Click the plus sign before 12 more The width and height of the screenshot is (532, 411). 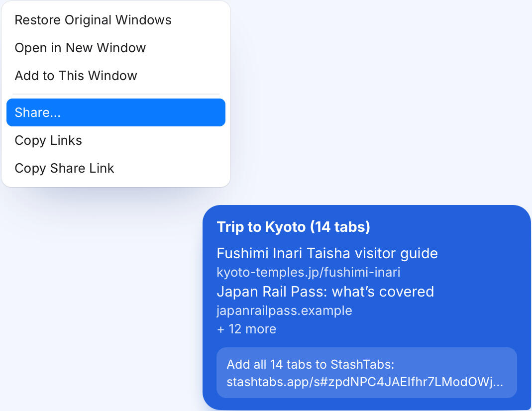point(221,329)
